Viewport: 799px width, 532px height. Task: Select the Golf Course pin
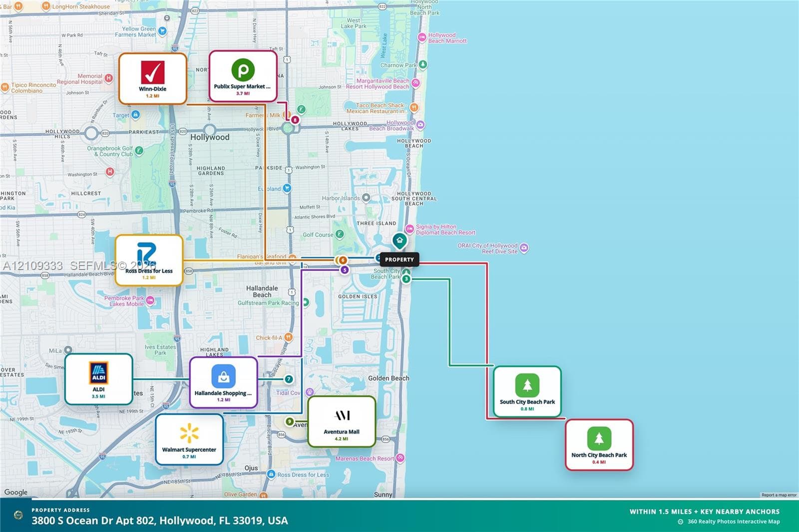[x=340, y=234]
